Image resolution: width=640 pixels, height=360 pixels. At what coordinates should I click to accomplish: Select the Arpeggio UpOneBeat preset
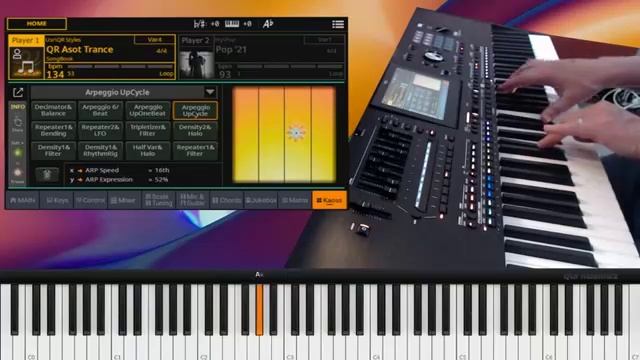tap(147, 110)
